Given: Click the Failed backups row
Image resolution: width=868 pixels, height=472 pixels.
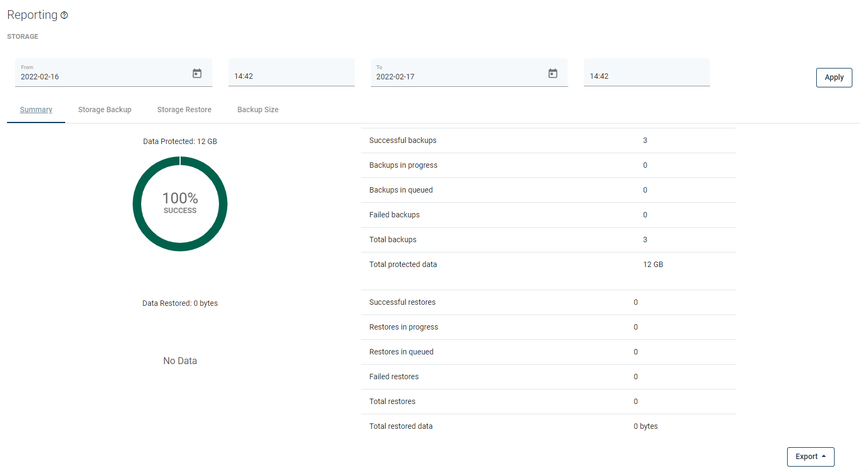Looking at the screenshot, I should (548, 215).
